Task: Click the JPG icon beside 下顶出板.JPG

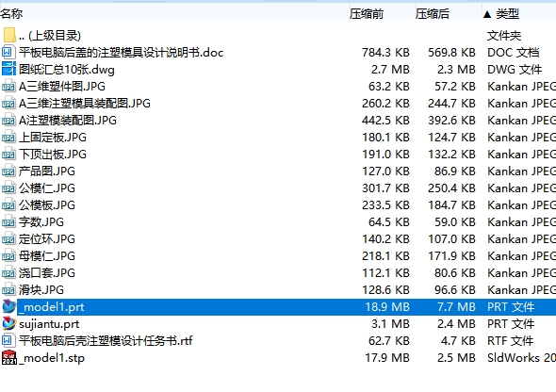Action: coord(8,155)
